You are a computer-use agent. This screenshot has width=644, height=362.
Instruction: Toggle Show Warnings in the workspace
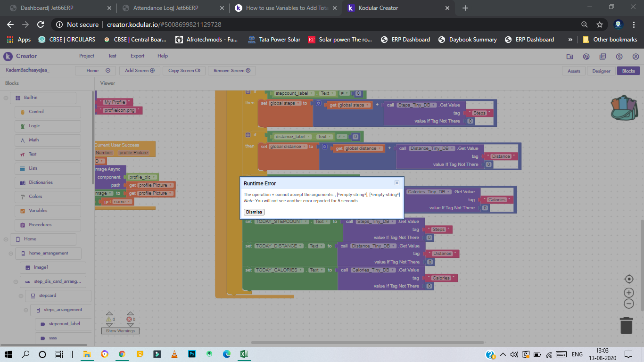click(120, 330)
